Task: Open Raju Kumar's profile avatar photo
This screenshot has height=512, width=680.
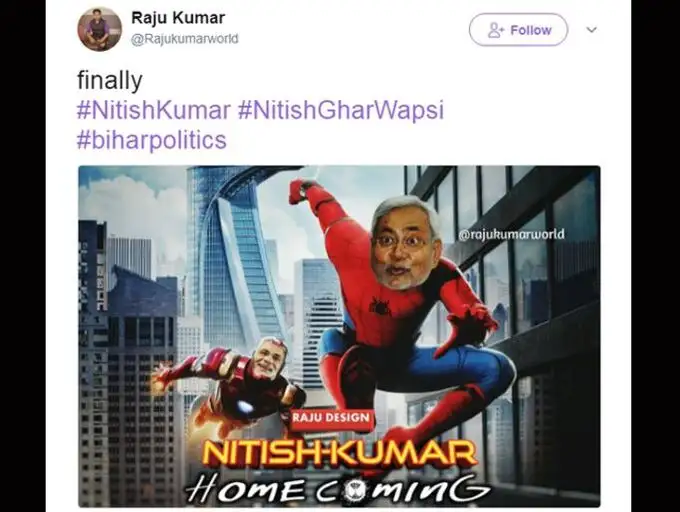Action: click(99, 29)
